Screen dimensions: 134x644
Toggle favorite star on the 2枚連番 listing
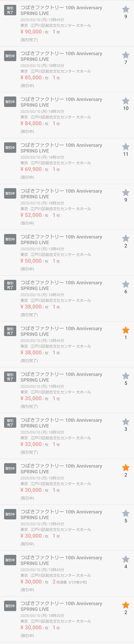tap(126, 559)
